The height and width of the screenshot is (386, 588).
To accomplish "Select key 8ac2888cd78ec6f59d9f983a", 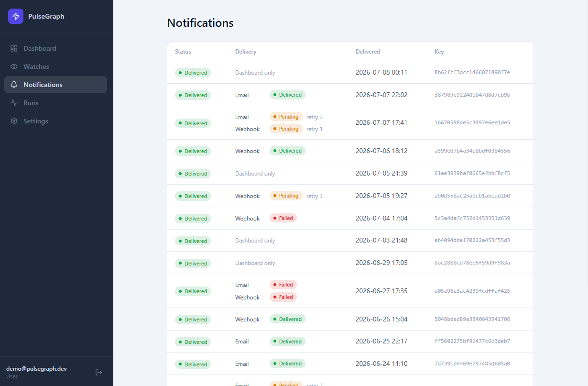I will click(472, 263).
